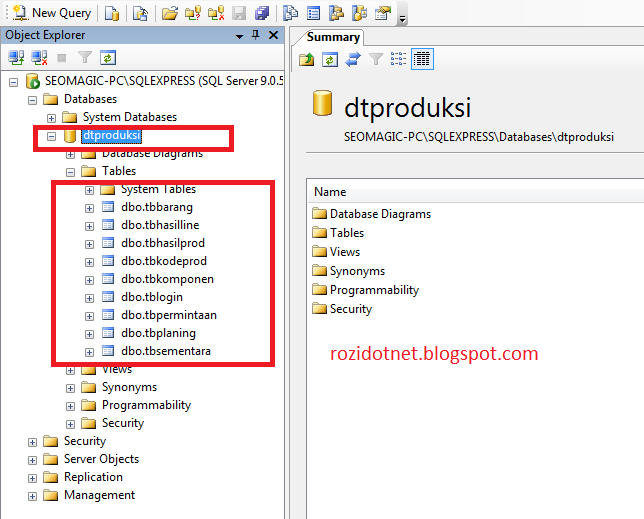Click the Connect icon in Object Explorer
This screenshot has height=519, width=644.
(16, 58)
